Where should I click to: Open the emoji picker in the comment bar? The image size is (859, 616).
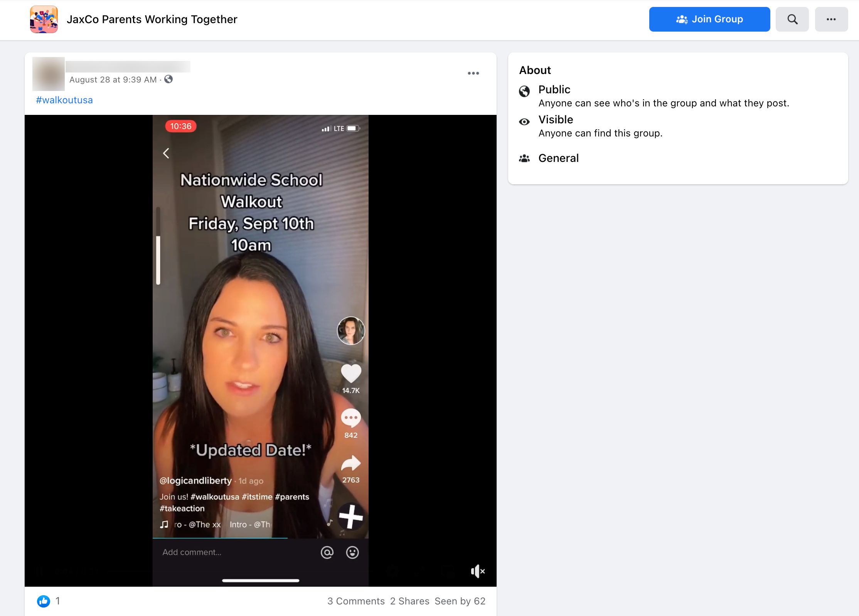(352, 552)
